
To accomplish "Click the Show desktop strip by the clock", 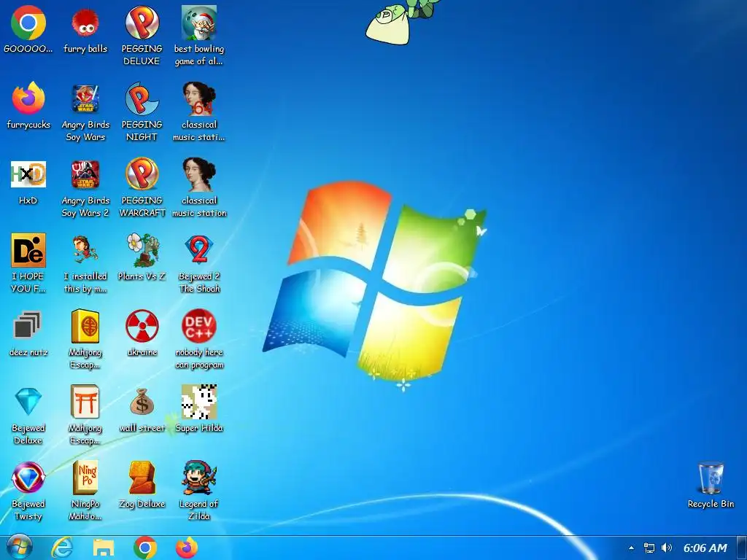I will point(742,548).
